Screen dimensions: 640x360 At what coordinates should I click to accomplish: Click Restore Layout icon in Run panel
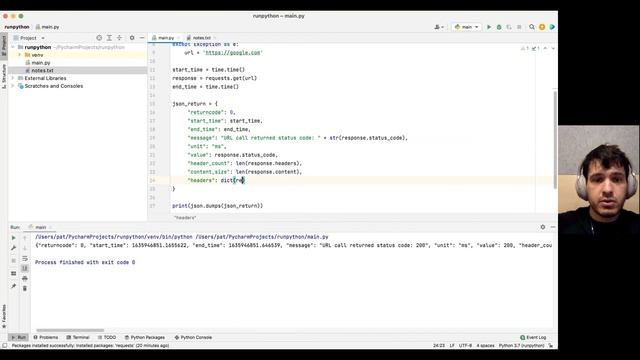point(13,273)
